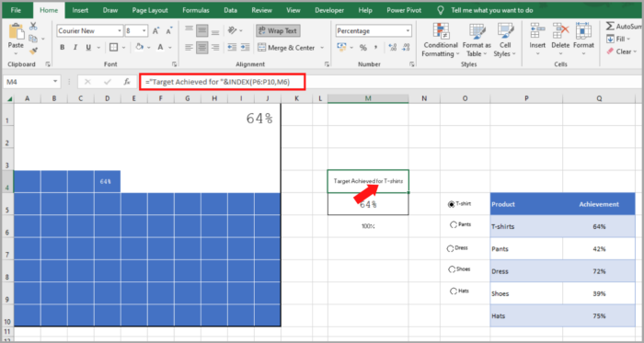Open Cell Styles gallery

pyautogui.click(x=505, y=40)
